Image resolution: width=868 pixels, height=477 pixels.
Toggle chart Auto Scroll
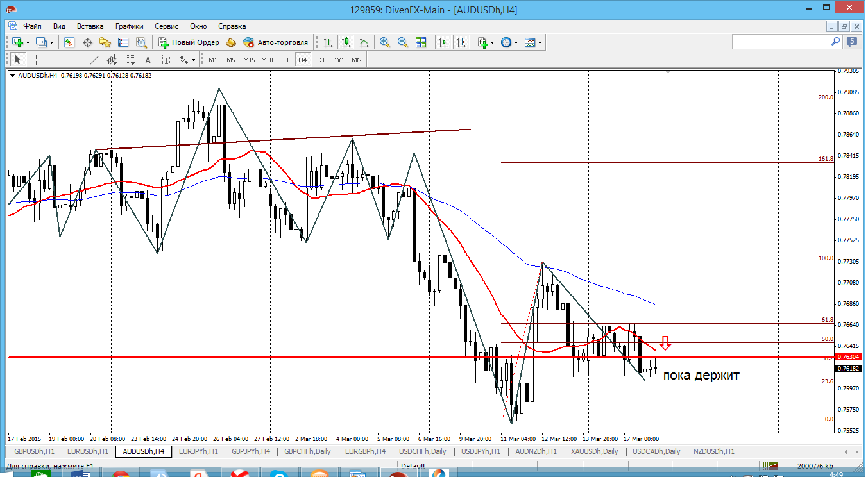click(443, 42)
